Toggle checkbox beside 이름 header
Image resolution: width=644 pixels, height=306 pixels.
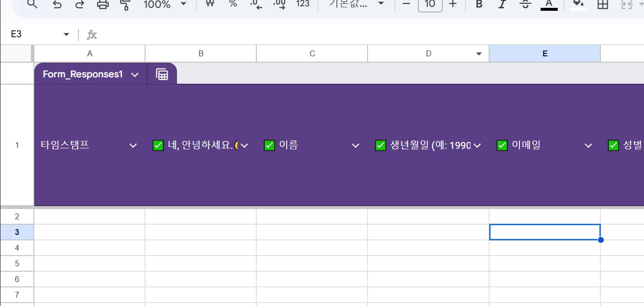[x=269, y=145]
